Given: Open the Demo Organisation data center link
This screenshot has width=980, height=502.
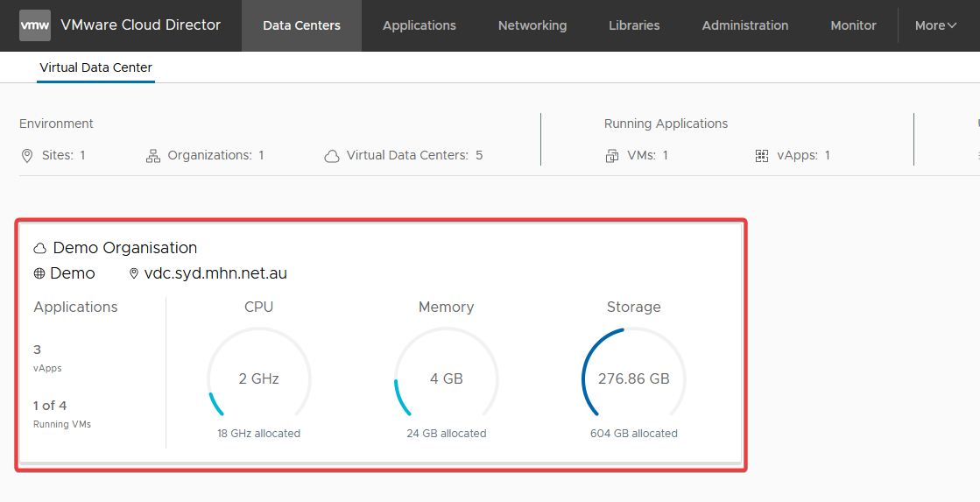Looking at the screenshot, I should (x=124, y=248).
